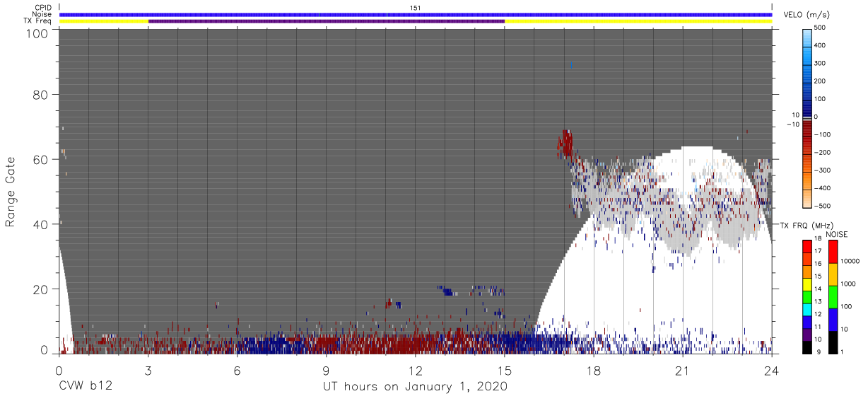Screen dimensions: 868x401
Task: Click the -10 velocity threshold label
Action: tap(793, 124)
